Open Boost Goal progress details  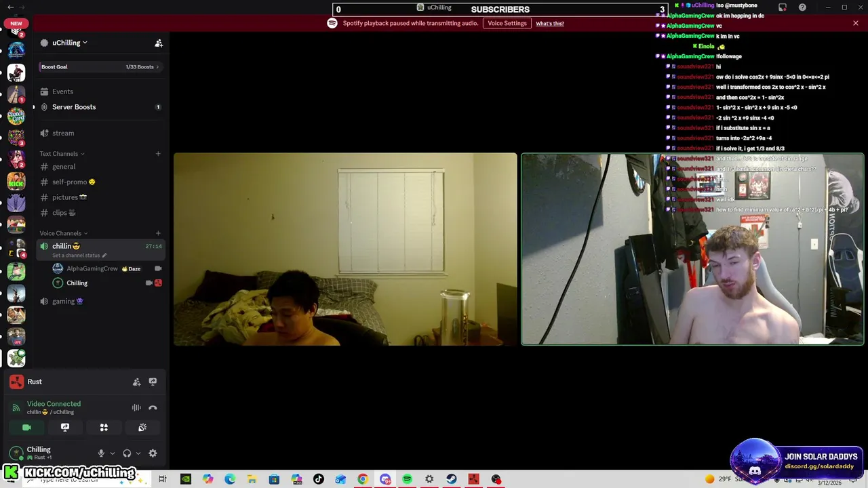[x=99, y=67]
